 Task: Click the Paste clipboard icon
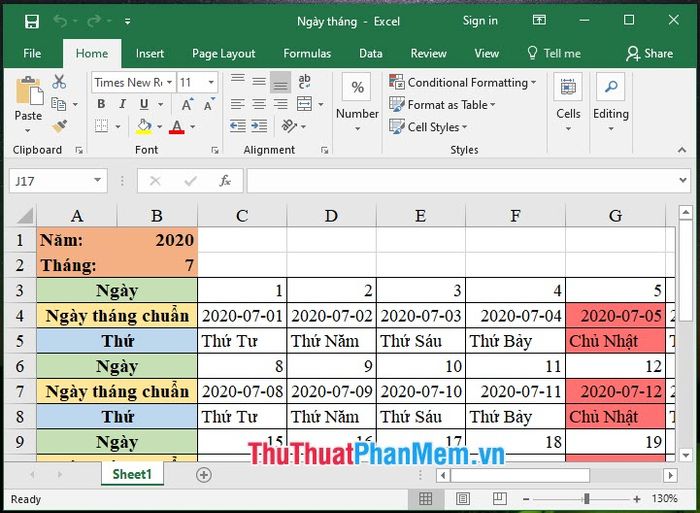tap(29, 91)
